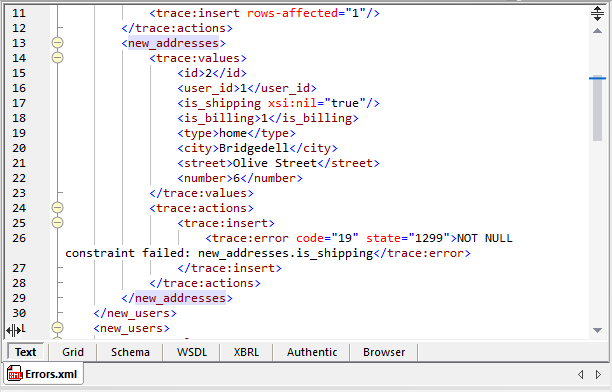Collapse trace:actions fold marker on line 24
The image size is (612, 392).
point(57,208)
